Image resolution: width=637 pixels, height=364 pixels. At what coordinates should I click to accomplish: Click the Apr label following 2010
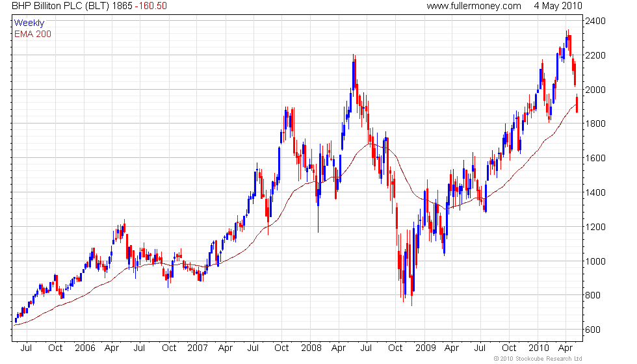(x=565, y=348)
